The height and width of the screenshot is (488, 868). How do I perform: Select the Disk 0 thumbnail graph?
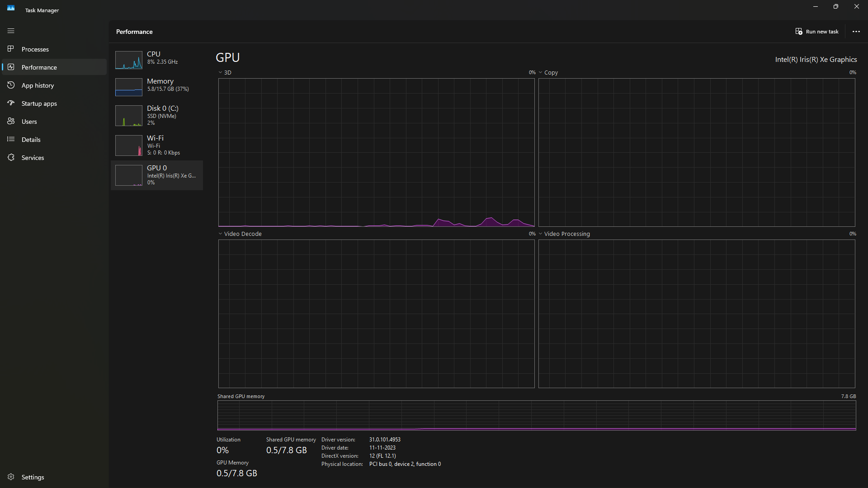click(x=129, y=116)
